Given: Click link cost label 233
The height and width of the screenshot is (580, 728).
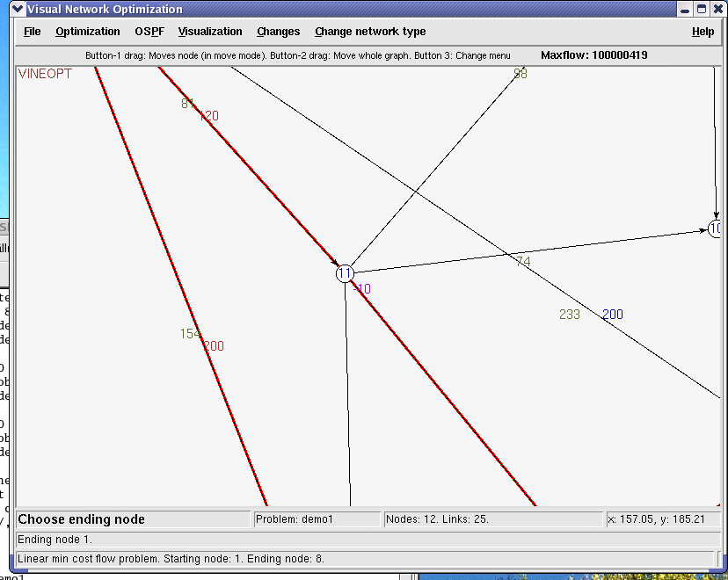Looking at the screenshot, I should coord(570,315).
